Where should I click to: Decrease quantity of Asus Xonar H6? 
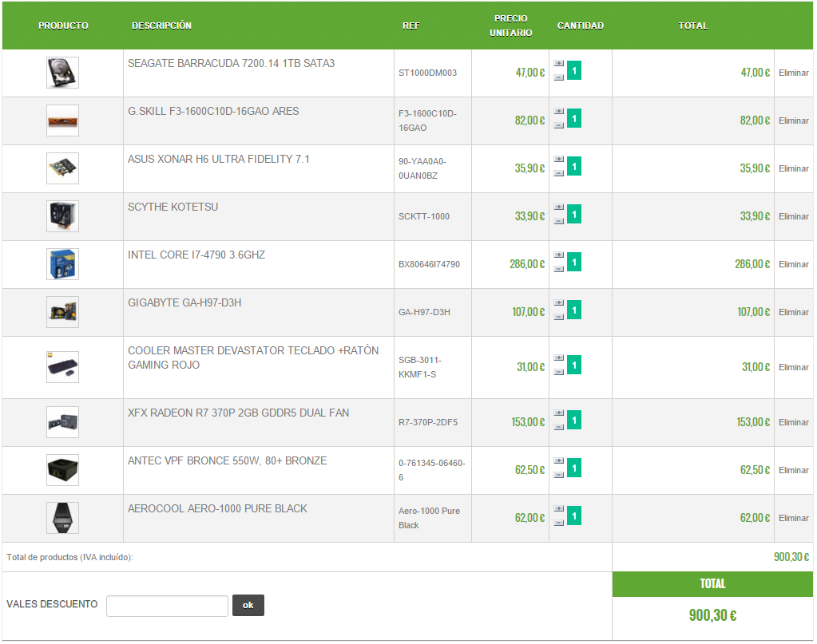(558, 173)
